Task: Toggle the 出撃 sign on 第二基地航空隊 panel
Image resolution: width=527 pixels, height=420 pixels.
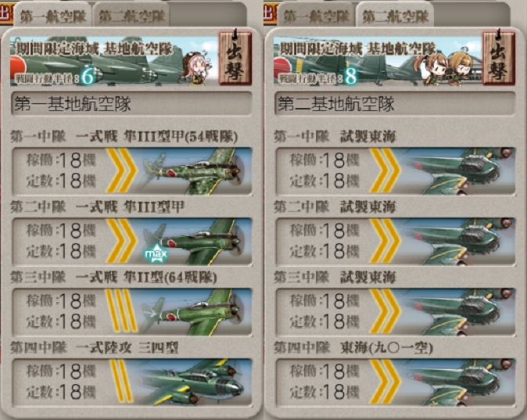Action: click(x=498, y=57)
